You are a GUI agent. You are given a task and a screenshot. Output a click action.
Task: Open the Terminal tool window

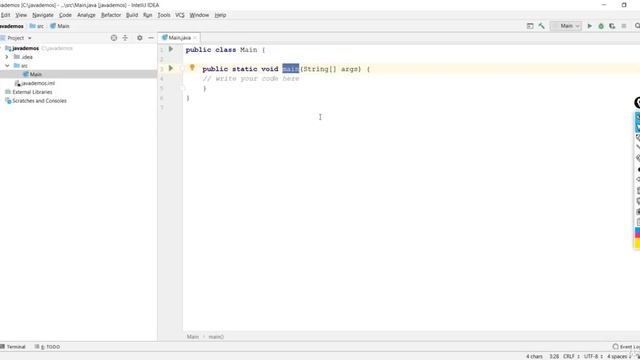[x=13, y=347]
